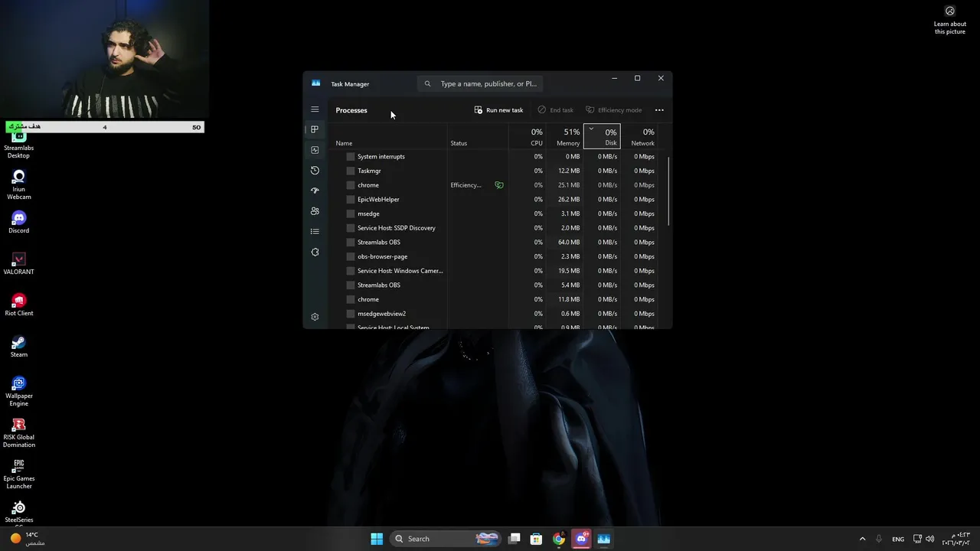
Task: Open Iriun Webcam desktop shortcut
Action: tap(19, 184)
